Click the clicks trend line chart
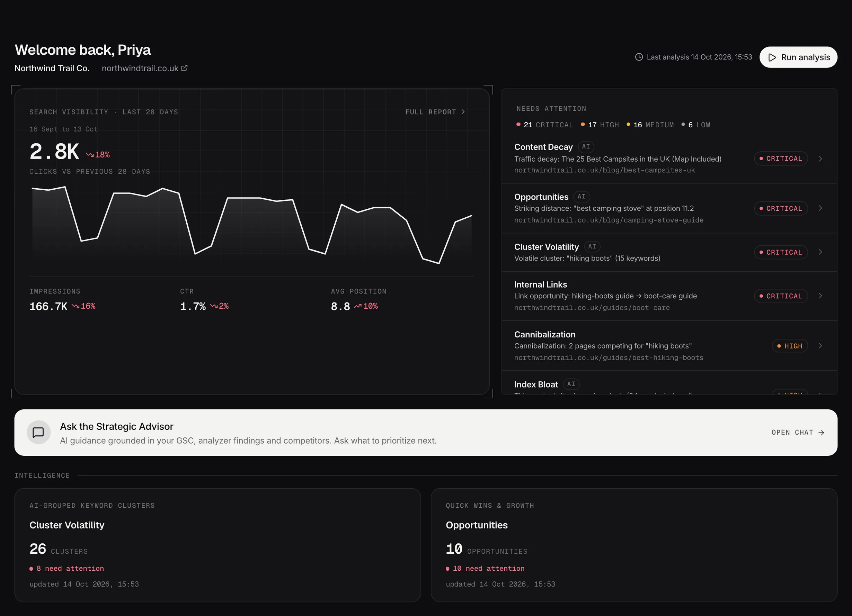This screenshot has width=852, height=616. (252, 225)
